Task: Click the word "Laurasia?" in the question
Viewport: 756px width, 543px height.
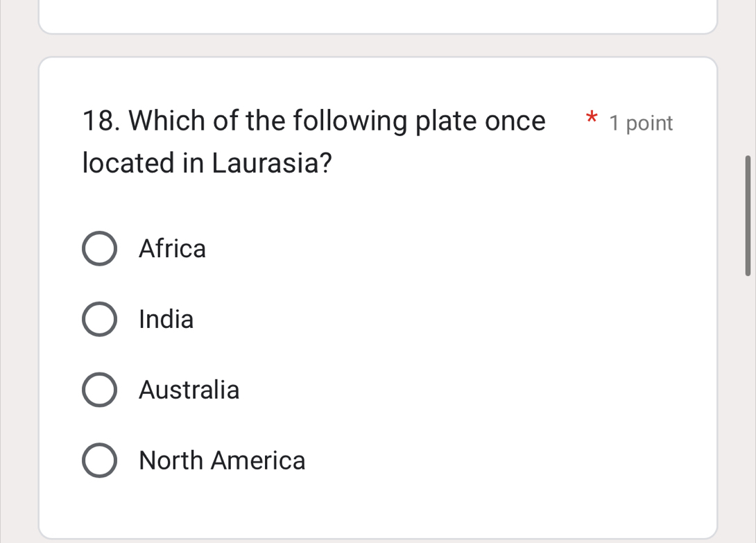Action: click(x=272, y=164)
